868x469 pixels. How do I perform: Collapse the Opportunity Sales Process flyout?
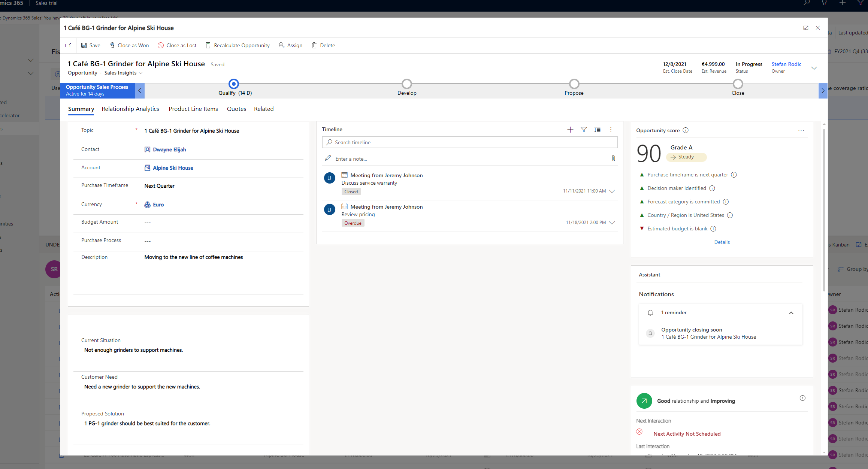[139, 90]
